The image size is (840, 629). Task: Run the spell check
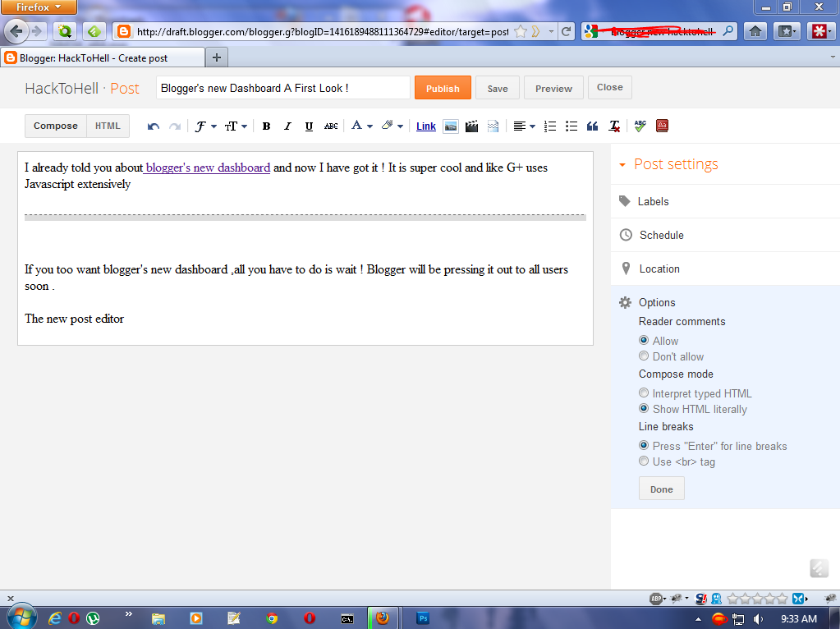tap(640, 126)
